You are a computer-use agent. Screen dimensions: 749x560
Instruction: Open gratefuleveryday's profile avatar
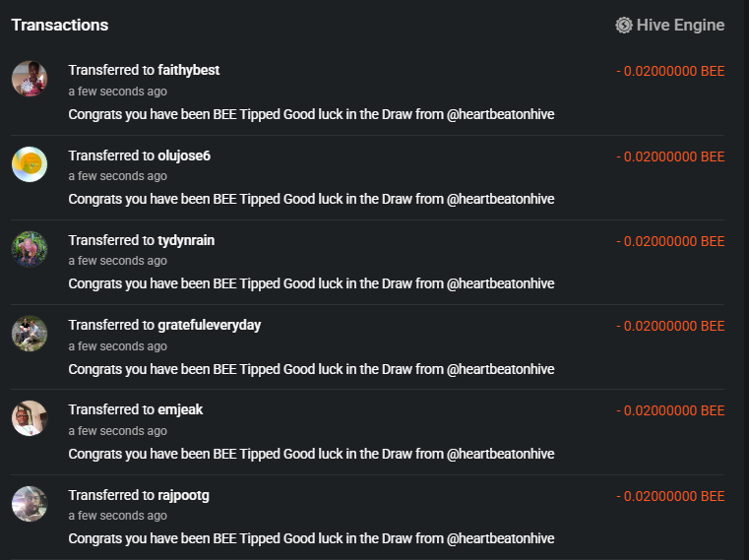pos(30,333)
